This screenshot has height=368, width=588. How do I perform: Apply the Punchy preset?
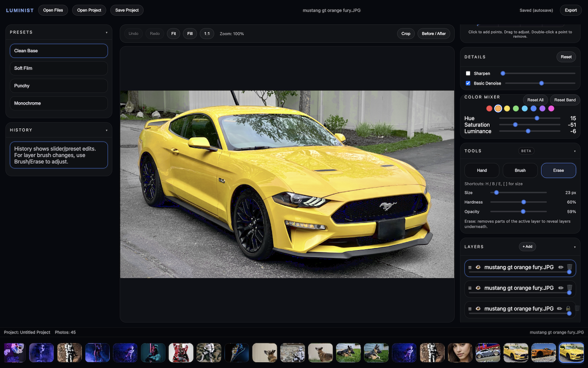point(59,86)
